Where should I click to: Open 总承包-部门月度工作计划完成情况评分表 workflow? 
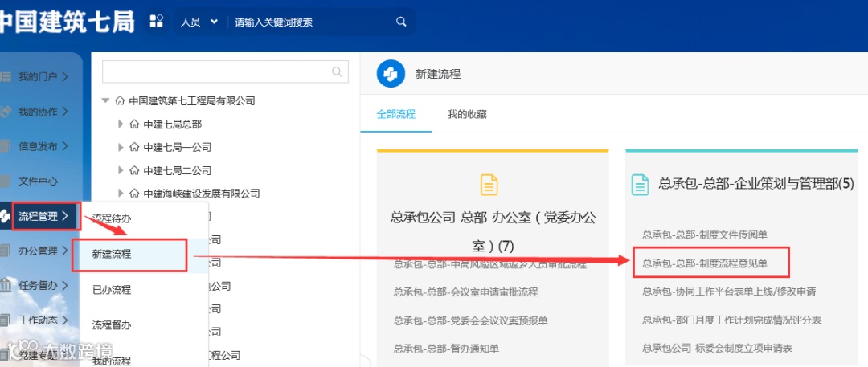point(732,320)
